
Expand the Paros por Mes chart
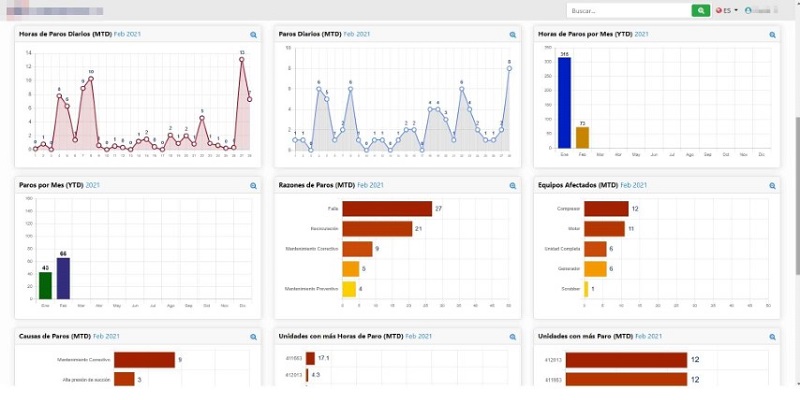pyautogui.click(x=254, y=186)
